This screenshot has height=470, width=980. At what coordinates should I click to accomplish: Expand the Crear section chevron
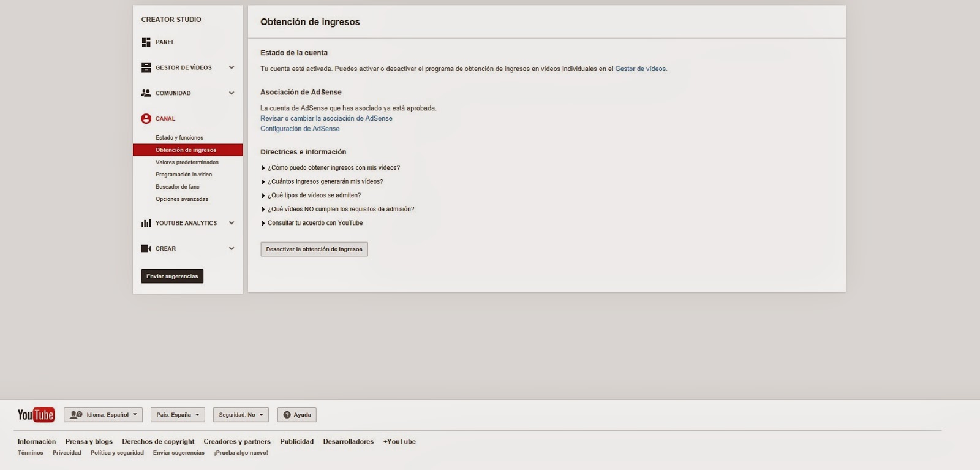pyautogui.click(x=232, y=249)
